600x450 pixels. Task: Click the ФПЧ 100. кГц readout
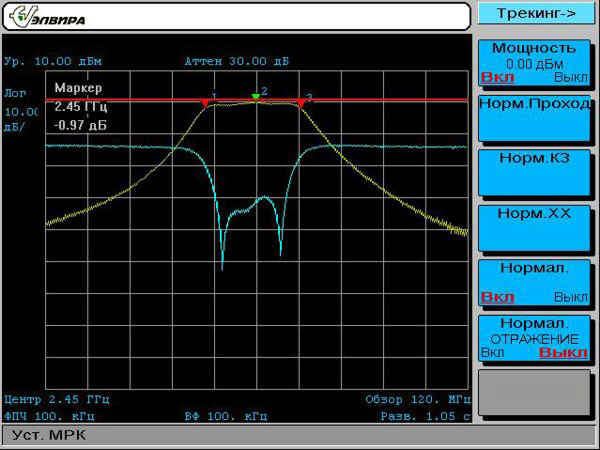tap(49, 416)
